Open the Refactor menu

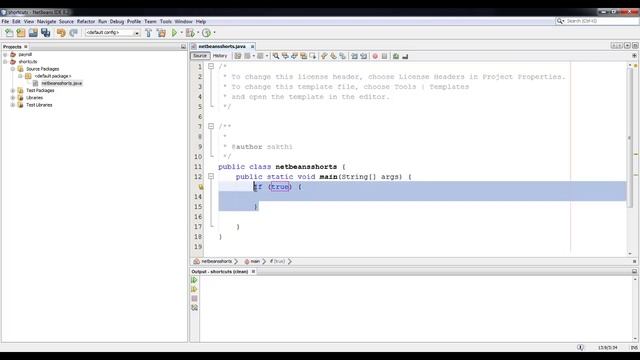point(86,21)
